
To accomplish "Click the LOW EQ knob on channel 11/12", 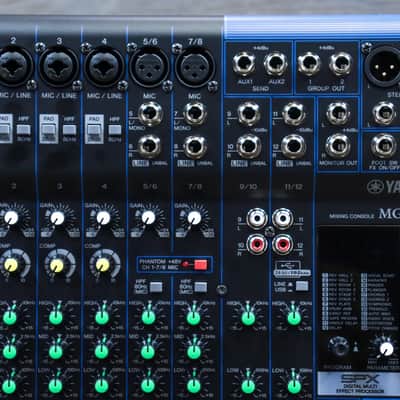I will [x=294, y=386].
